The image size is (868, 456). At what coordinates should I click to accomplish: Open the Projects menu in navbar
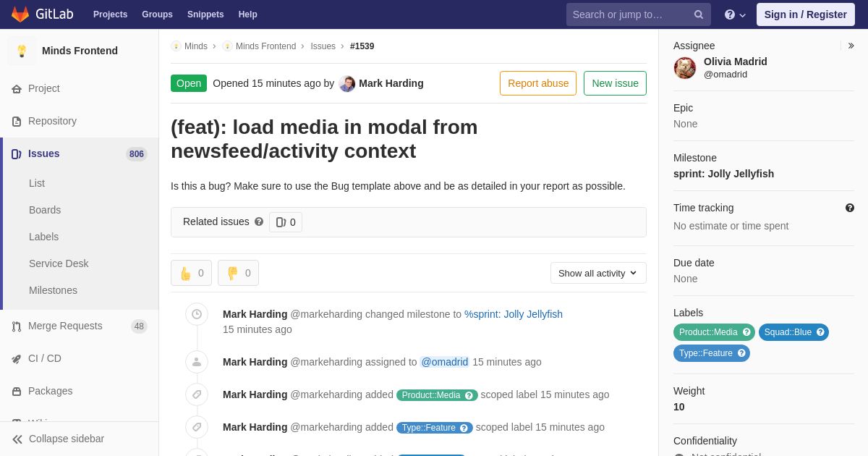(x=110, y=14)
